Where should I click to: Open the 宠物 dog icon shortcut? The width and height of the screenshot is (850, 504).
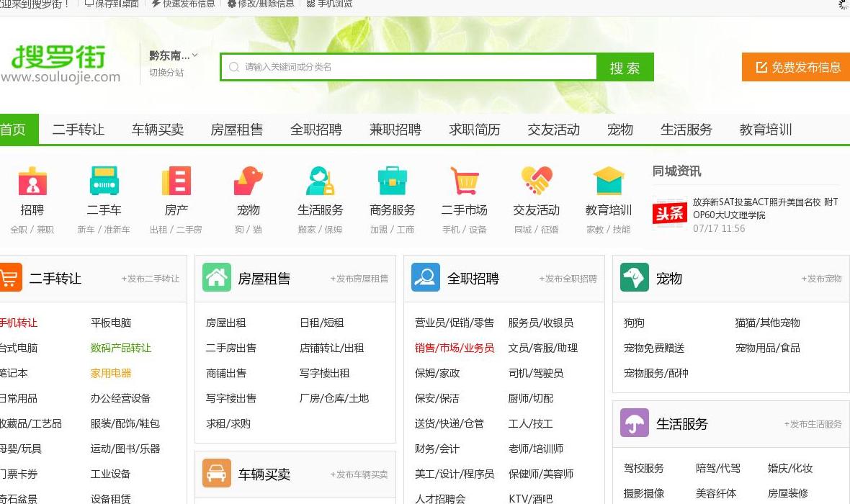coord(249,181)
